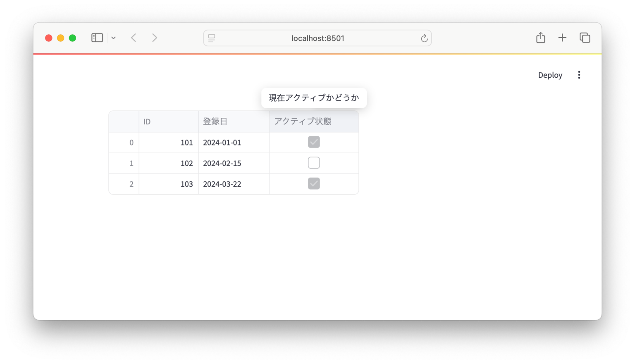Click the address bar showing localhost:8501
This screenshot has height=364, width=635.
(317, 38)
